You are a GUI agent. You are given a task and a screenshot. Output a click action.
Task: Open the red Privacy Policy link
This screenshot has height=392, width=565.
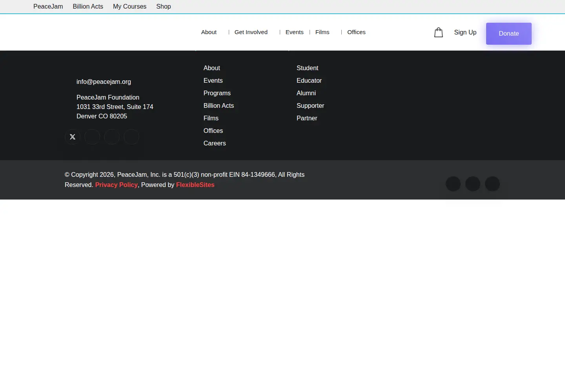tap(116, 185)
